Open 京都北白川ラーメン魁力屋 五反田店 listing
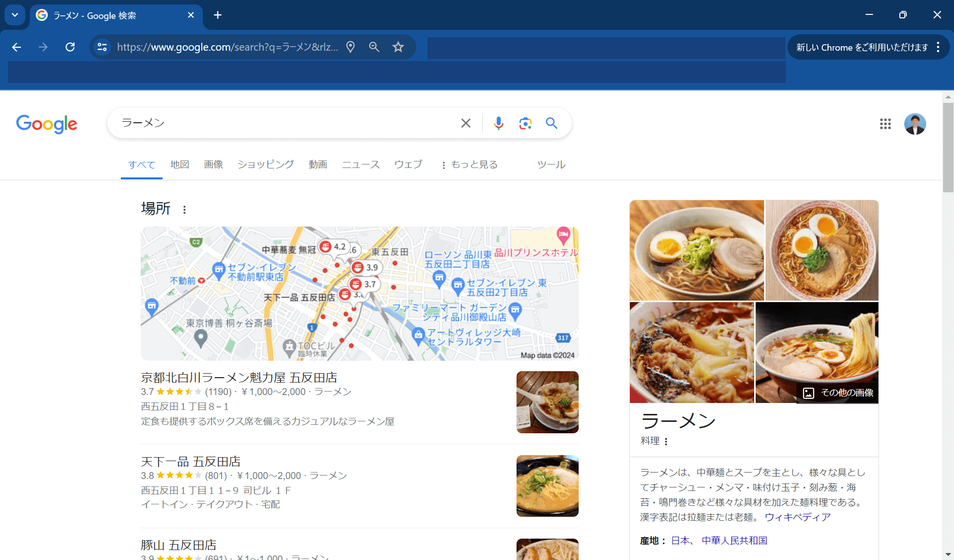 (x=239, y=378)
